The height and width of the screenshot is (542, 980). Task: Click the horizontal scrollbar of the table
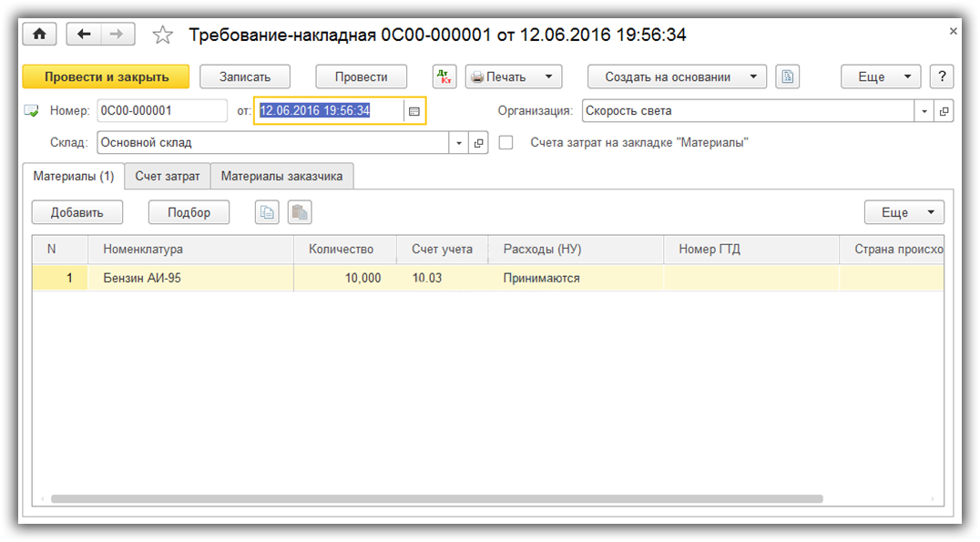click(437, 499)
